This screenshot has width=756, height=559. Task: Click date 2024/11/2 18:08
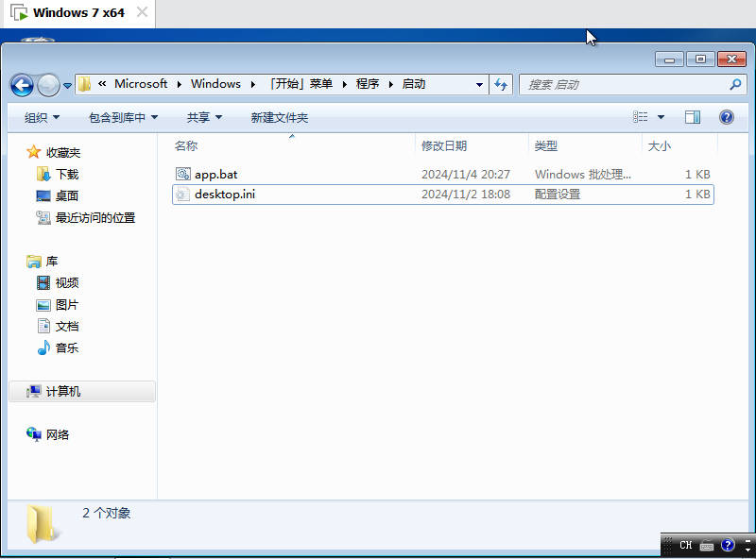(x=466, y=195)
